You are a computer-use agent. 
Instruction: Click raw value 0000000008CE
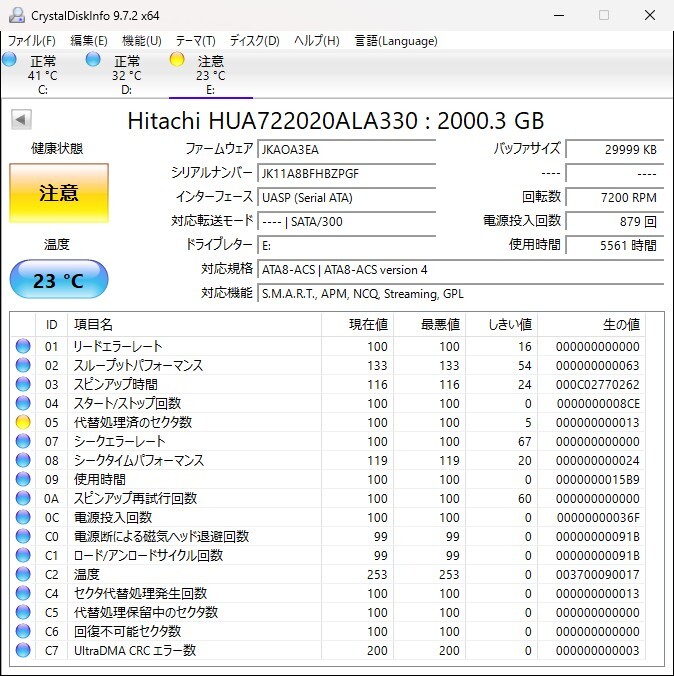598,404
